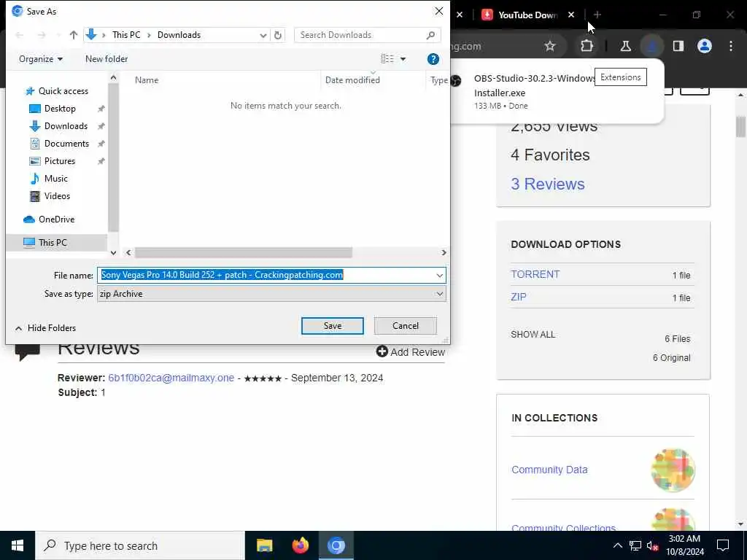This screenshot has width=747, height=560.
Task: Bookmark this page with the star icon
Action: [x=550, y=46]
